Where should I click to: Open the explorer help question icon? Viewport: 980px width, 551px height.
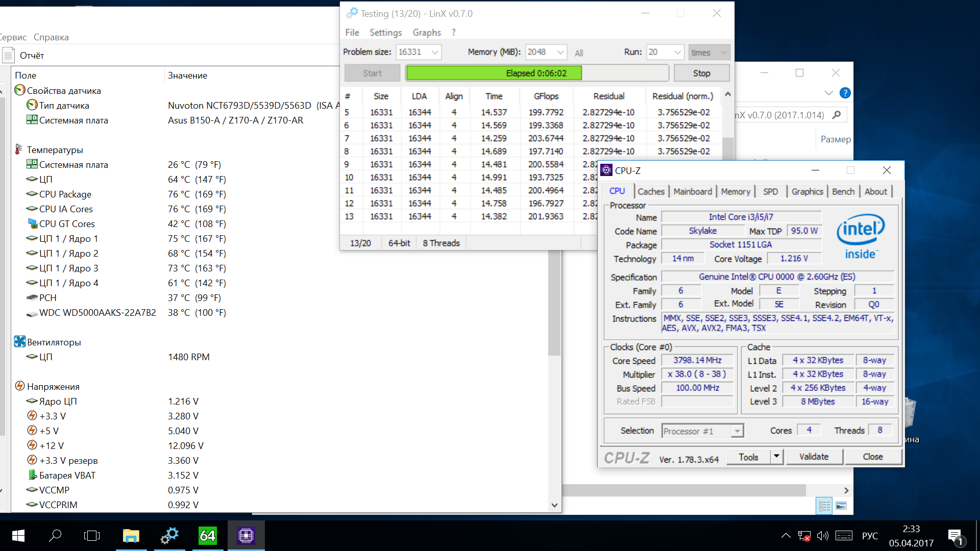tap(845, 93)
